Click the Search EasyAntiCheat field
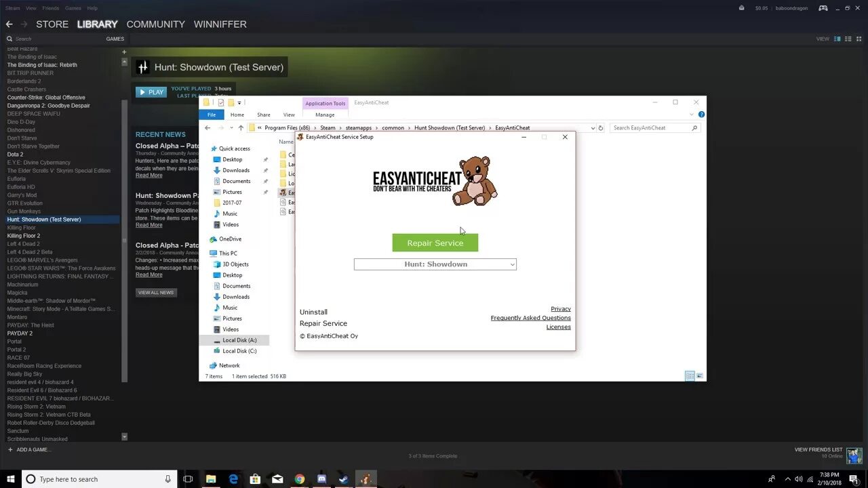Image resolution: width=868 pixels, height=488 pixels. [x=654, y=127]
